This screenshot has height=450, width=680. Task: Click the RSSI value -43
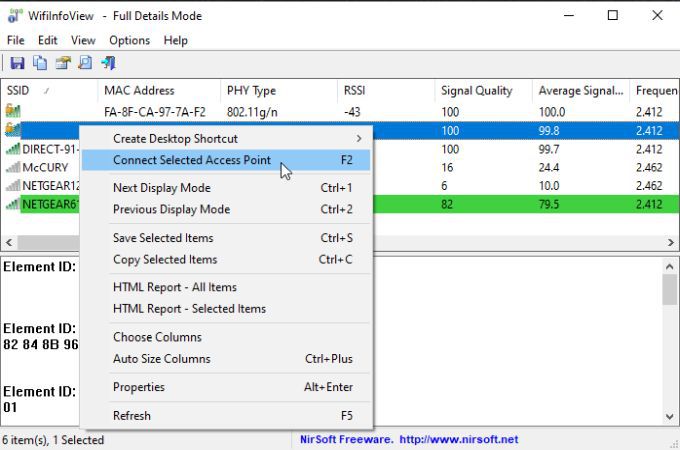pos(352,112)
